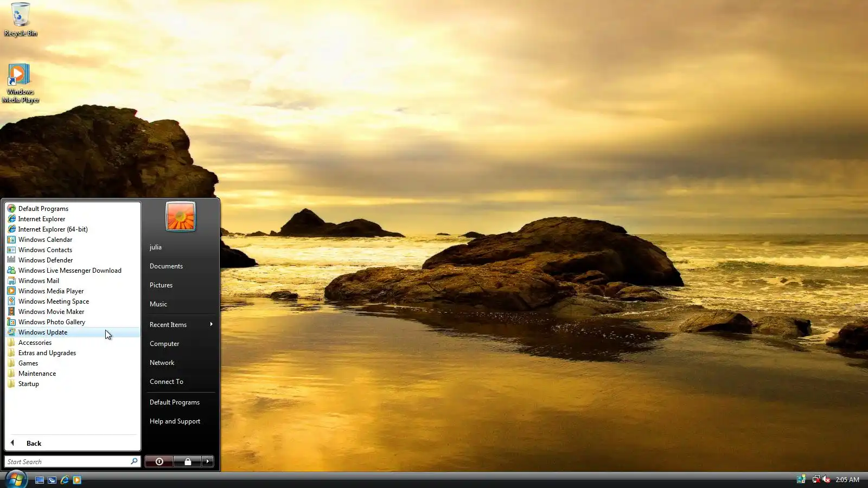The width and height of the screenshot is (868, 488).
Task: Expand the Extras and Upgrades folder
Action: coord(73,353)
